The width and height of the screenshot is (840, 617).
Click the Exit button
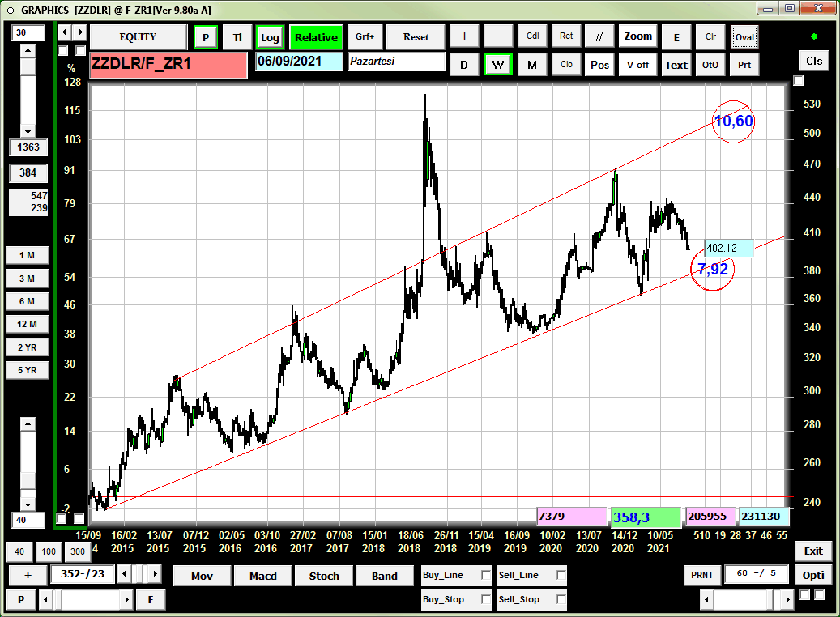pos(812,551)
